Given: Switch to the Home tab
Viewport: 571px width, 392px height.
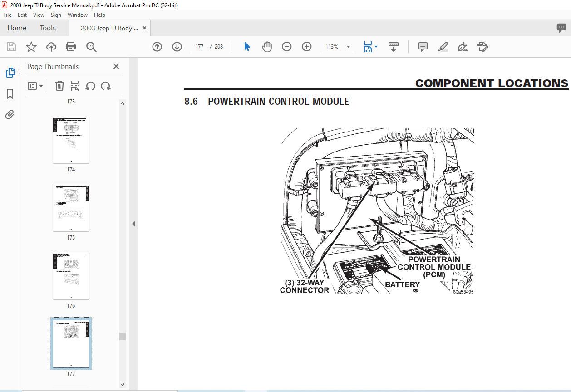Looking at the screenshot, I should point(17,28).
